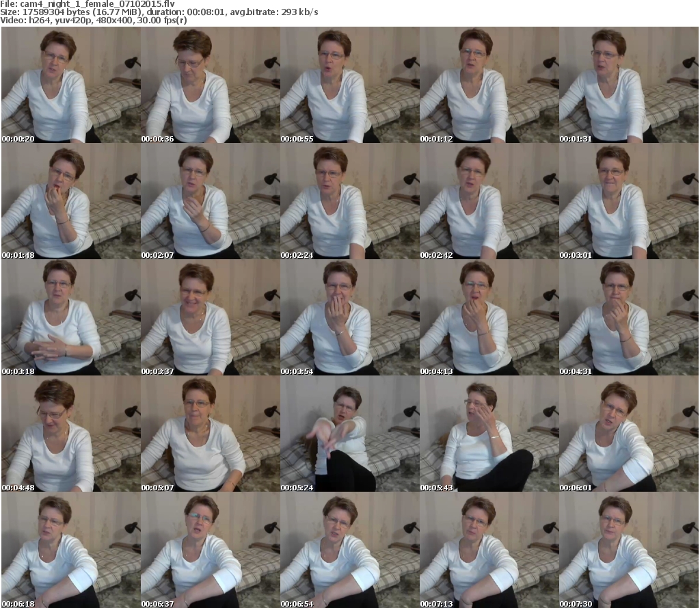
Task: Click the thumbnail timestamped 00:00:20
Action: [71, 85]
